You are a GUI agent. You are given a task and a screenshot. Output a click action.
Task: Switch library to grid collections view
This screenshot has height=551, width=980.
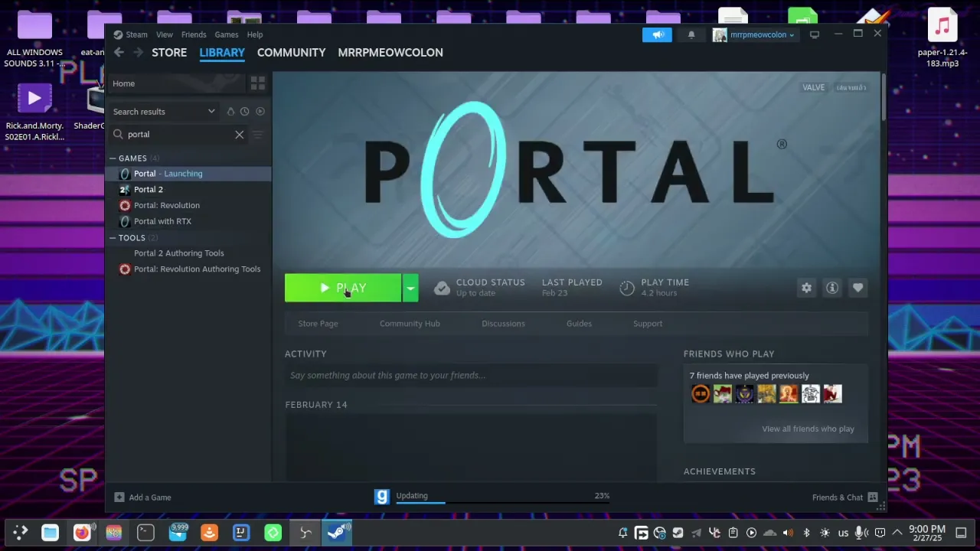257,83
